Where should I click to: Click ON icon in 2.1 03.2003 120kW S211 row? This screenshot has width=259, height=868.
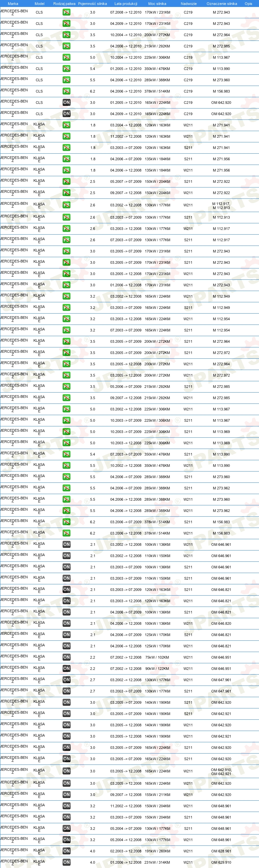(x=67, y=590)
